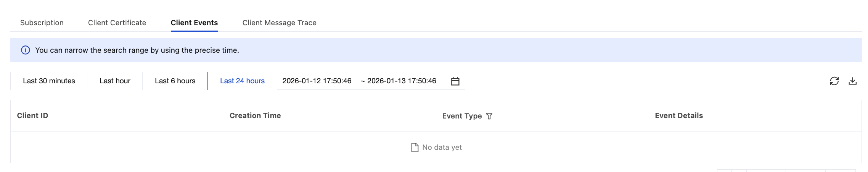Select the Last 24 hours range
Viewport: 868px width, 172px height.
242,81
